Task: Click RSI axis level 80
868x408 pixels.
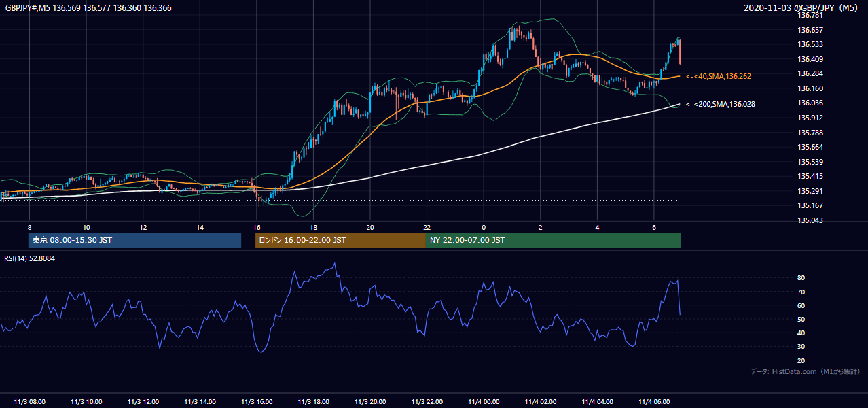Action: [x=801, y=278]
